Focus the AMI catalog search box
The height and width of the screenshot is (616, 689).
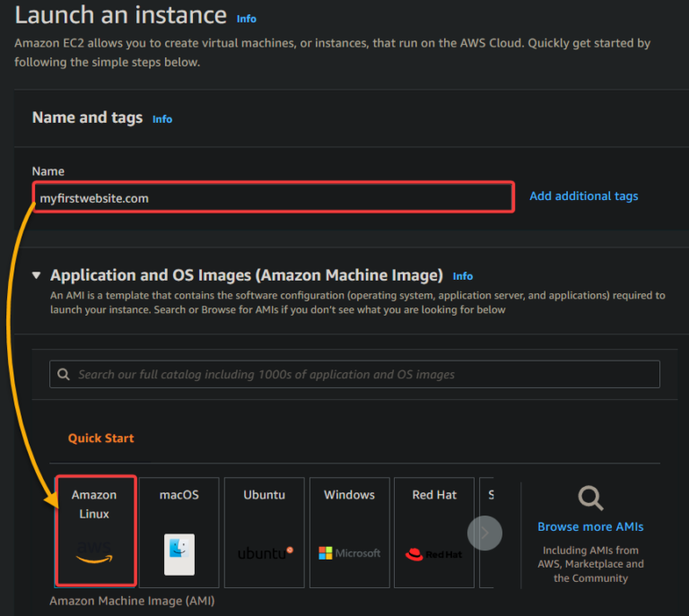[x=354, y=374]
